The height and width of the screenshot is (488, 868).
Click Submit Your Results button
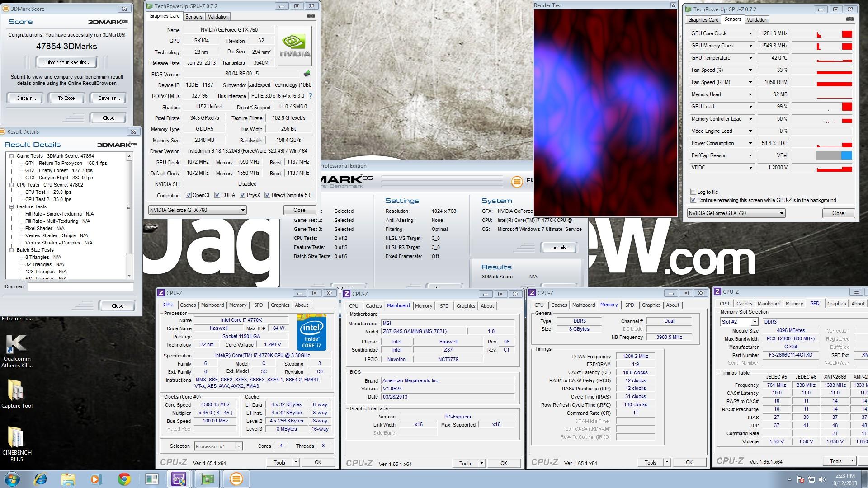pos(66,62)
